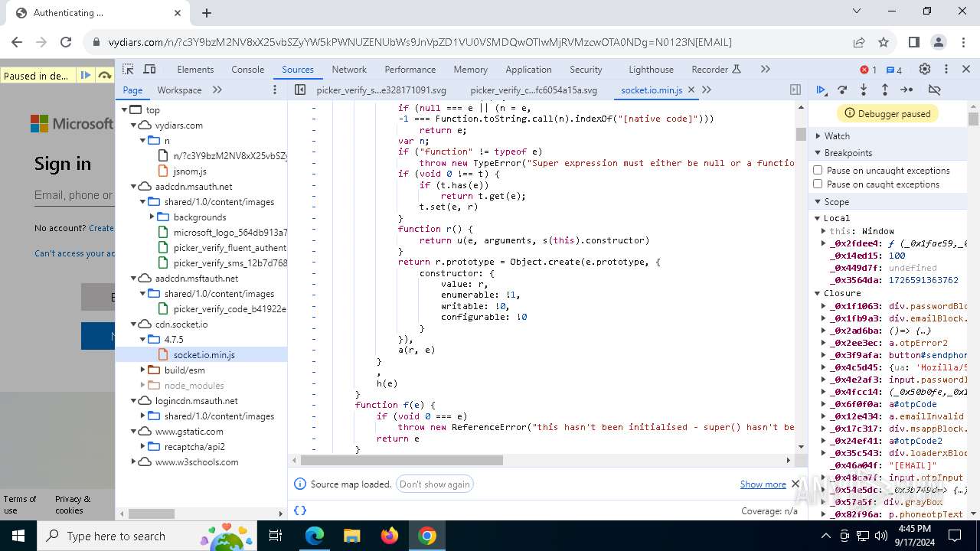This screenshot has height=551, width=980.
Task: Switch to the Elements panel
Action: (x=195, y=69)
